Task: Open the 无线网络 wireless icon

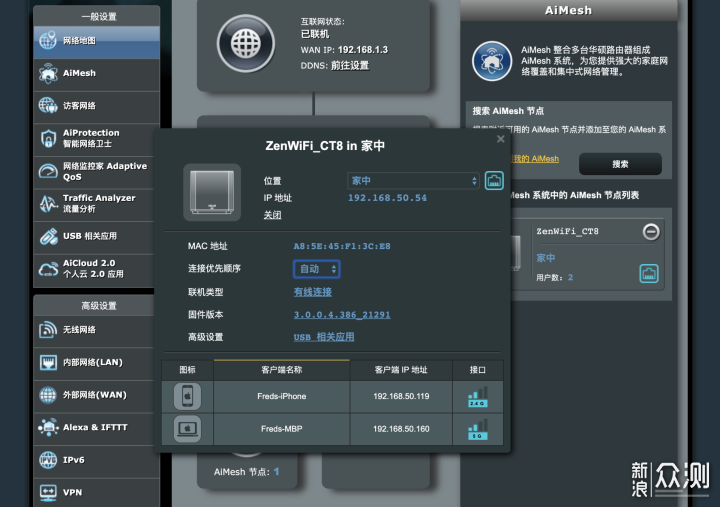Action: pos(48,330)
